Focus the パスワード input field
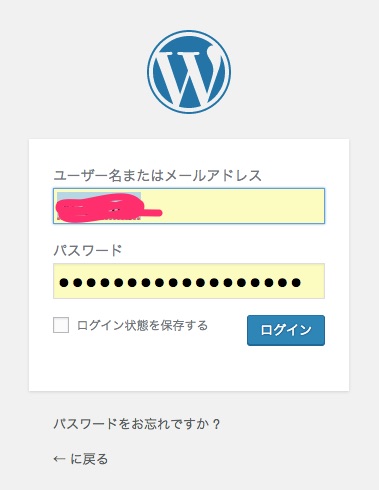 189,281
